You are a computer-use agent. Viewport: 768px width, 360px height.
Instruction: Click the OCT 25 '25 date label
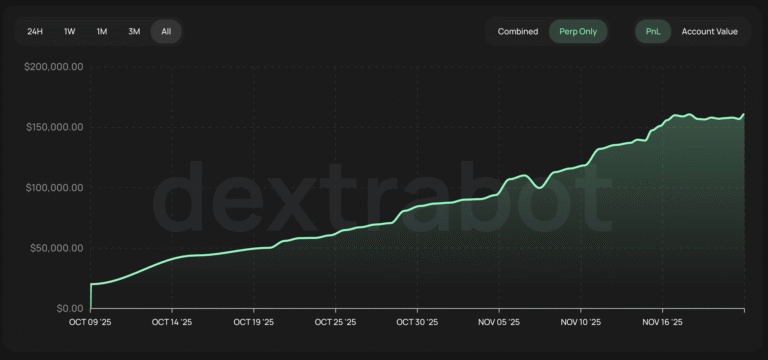[336, 322]
